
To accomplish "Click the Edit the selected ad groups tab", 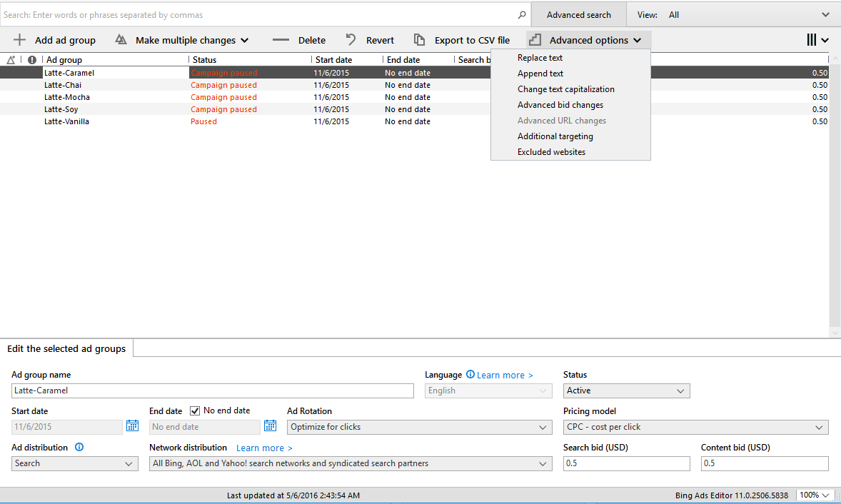I will coord(66,348).
